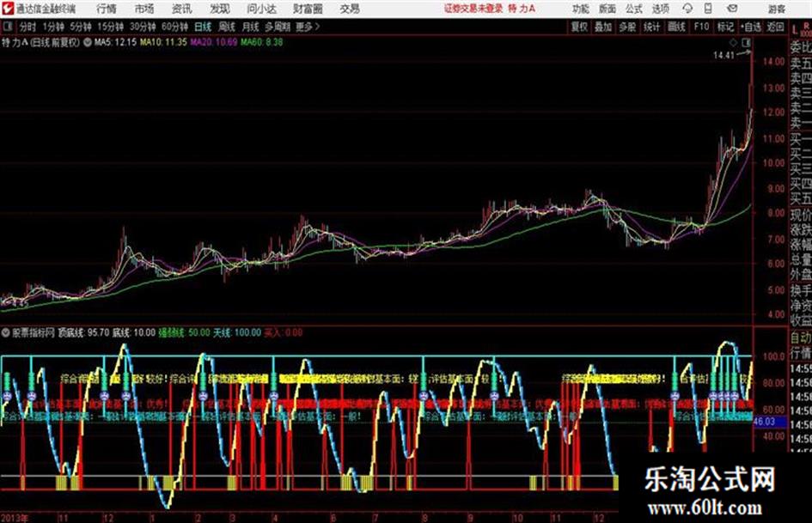Viewport: 812px width, 523px height.
Task: Click the 游客 user label
Action: pos(776,9)
